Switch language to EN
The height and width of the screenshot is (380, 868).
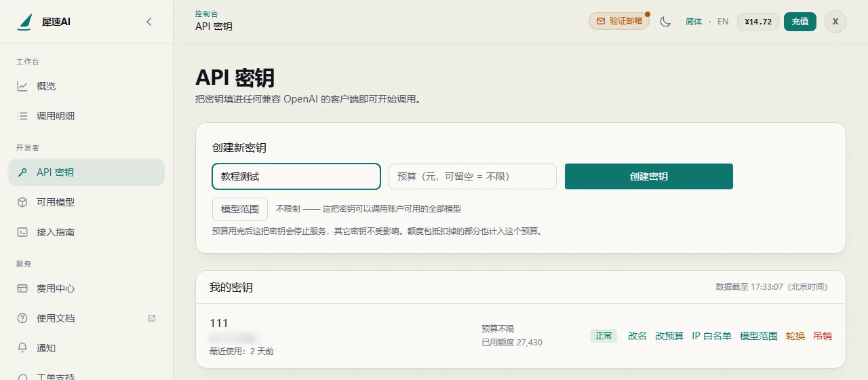(x=723, y=22)
